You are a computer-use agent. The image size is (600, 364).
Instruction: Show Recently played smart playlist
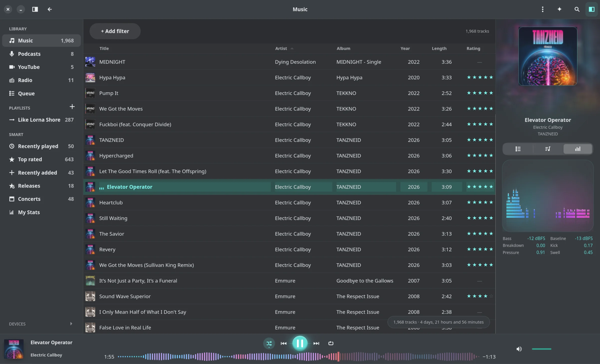(x=41, y=146)
